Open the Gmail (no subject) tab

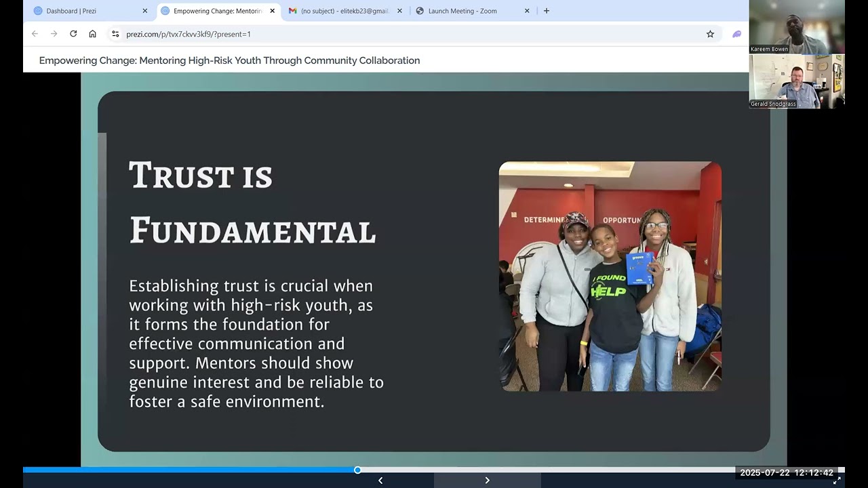(x=344, y=11)
